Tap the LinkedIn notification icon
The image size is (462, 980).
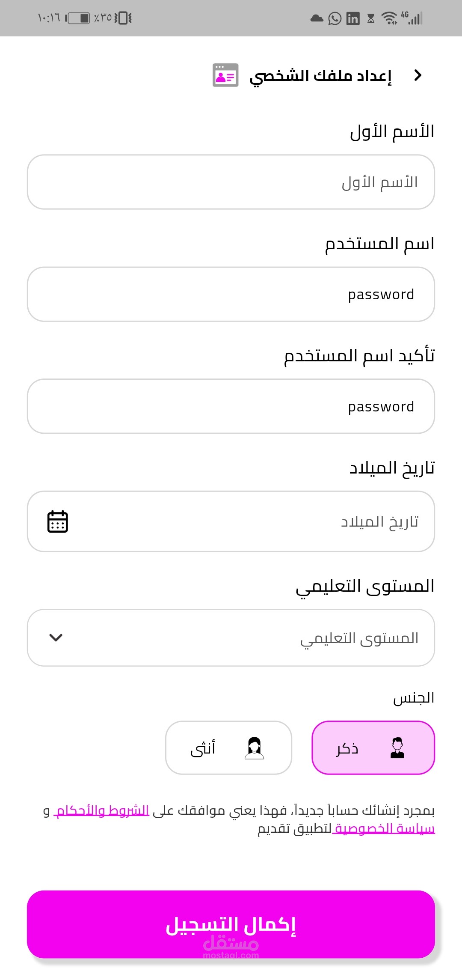(353, 18)
